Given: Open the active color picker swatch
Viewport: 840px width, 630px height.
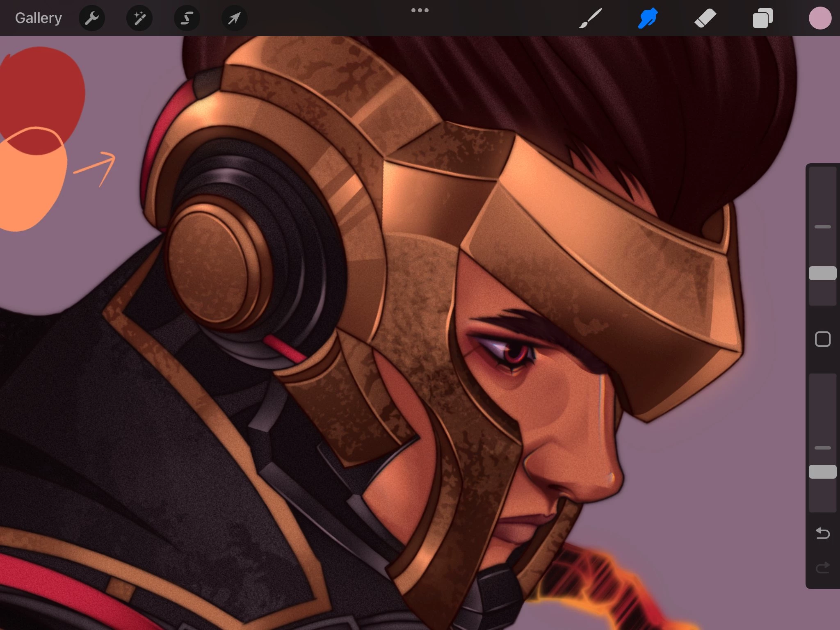Looking at the screenshot, I should 820,18.
